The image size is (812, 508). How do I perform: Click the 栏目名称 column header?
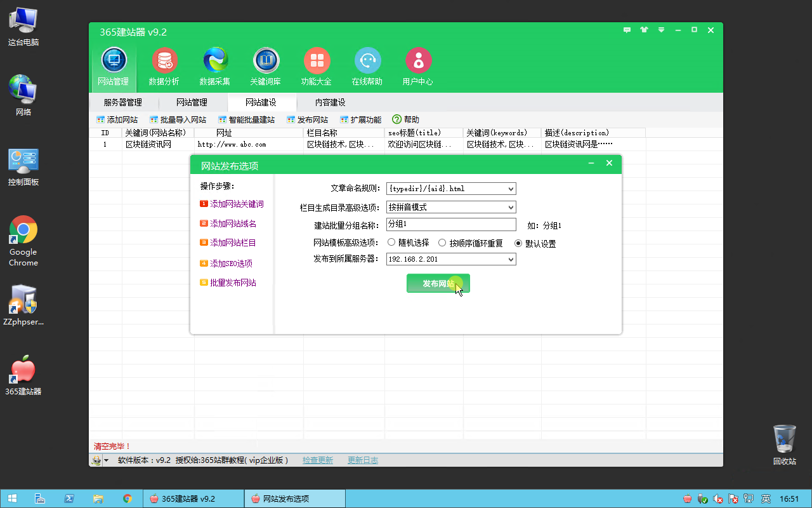pos(344,133)
